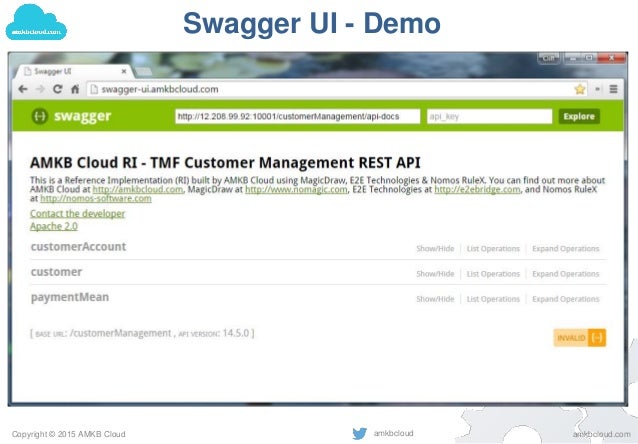Click the Copyright 2015 AMKB Cloud text
638x444 pixels.
[68, 434]
